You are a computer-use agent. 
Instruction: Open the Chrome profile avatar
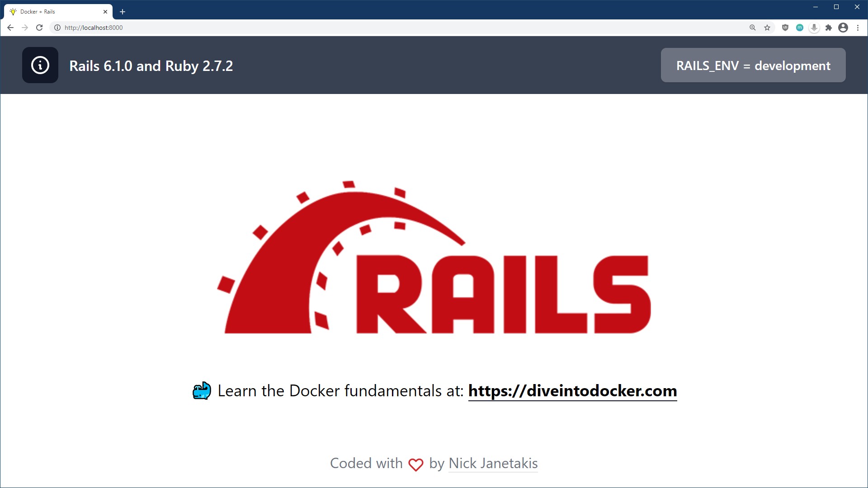tap(843, 28)
